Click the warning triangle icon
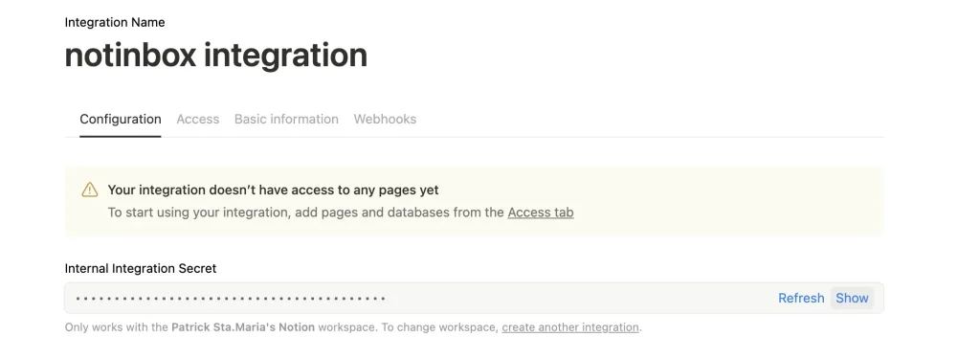The height and width of the screenshot is (359, 980). (x=90, y=190)
